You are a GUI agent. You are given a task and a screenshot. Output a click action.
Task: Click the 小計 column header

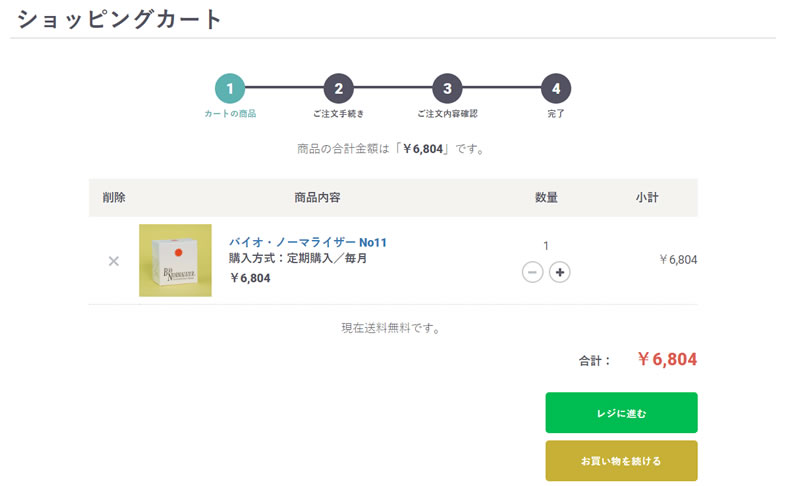646,198
